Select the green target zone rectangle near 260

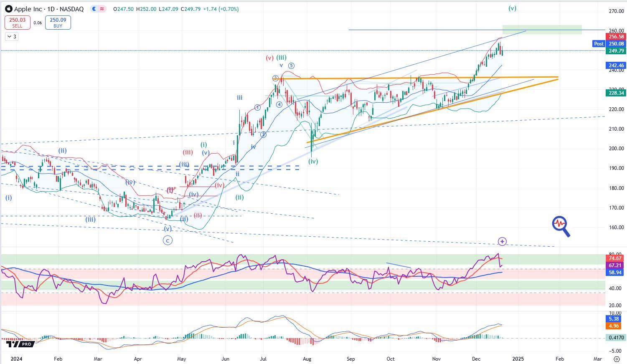[542, 30]
